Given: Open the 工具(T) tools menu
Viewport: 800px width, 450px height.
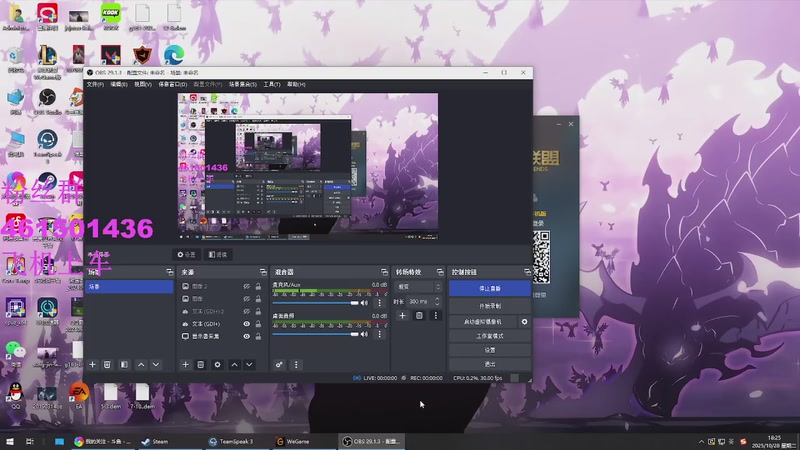Looking at the screenshot, I should point(271,85).
